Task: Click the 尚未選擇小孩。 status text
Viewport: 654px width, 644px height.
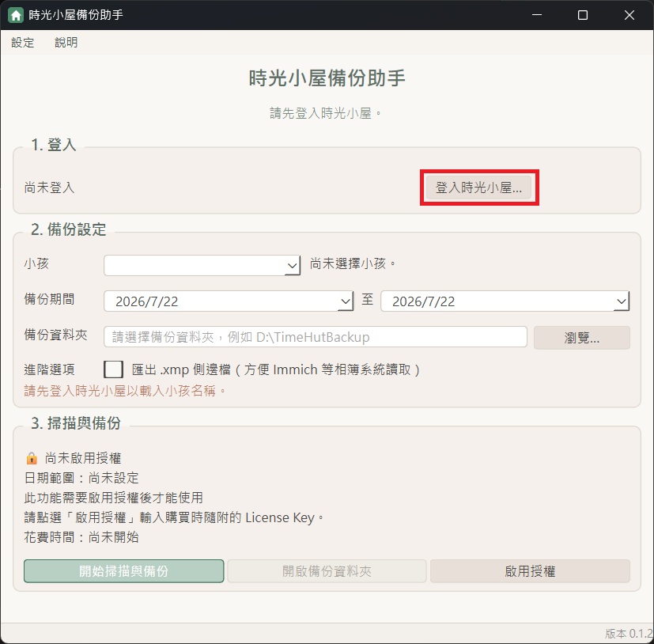Action: pos(353,263)
